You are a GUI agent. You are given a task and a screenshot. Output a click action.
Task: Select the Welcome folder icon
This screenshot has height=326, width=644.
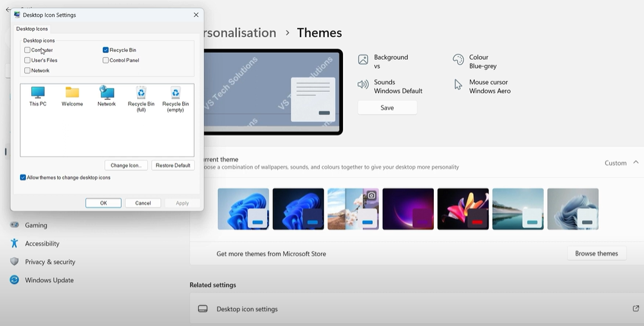coord(73,96)
